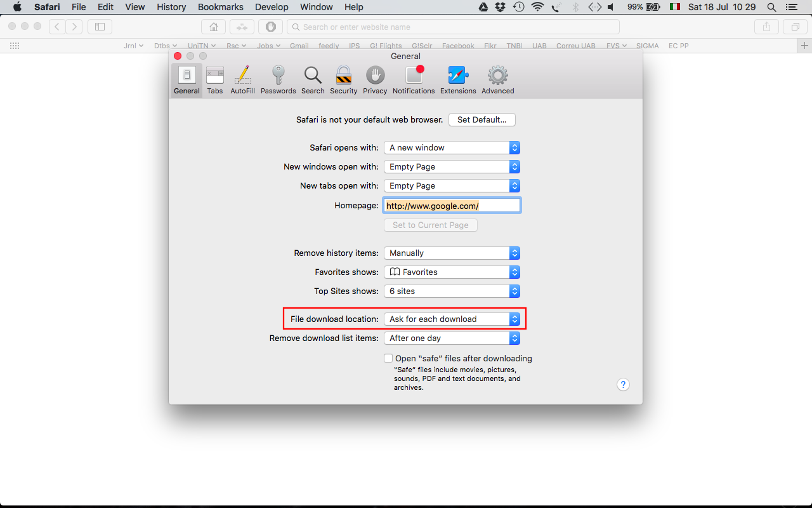The image size is (812, 508).
Task: Open the volume control in menu bar
Action: point(610,7)
